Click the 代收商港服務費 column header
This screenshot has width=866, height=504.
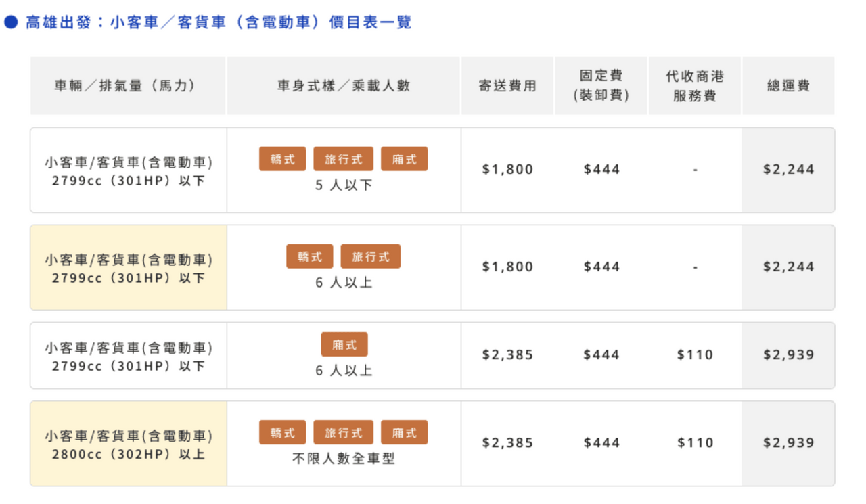click(x=695, y=86)
